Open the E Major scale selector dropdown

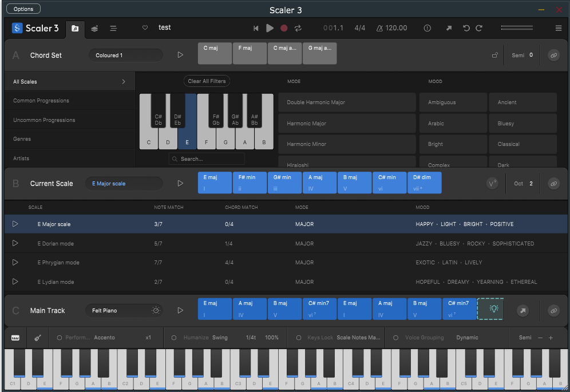[124, 184]
